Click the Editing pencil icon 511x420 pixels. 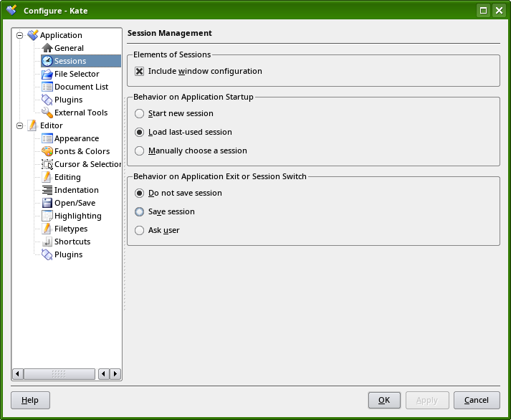click(47, 177)
